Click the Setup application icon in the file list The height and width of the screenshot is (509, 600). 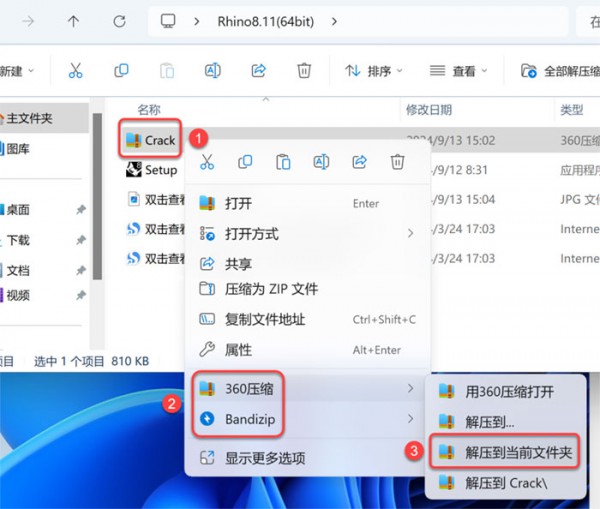click(x=134, y=170)
